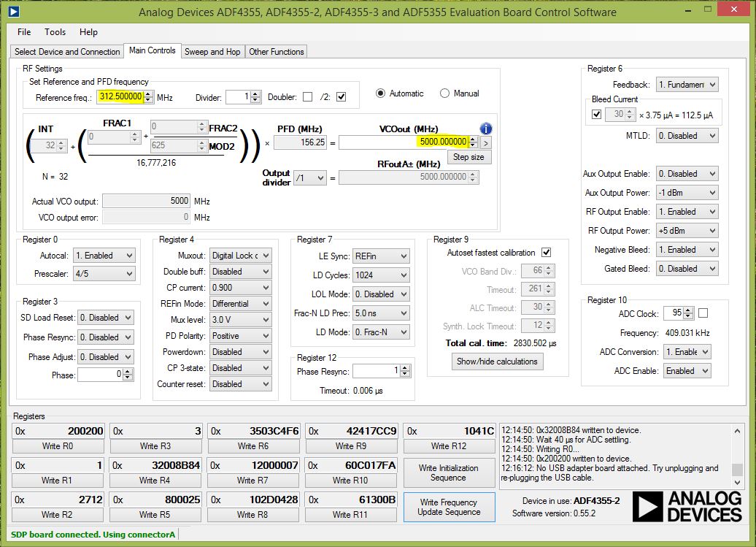
Task: Toggle the Autoset fastest calibration checkbox
Action: point(546,253)
